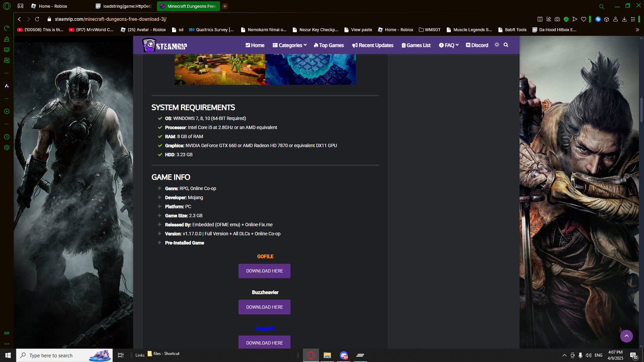Image resolution: width=644 pixels, height=362 pixels.
Task: Open the split screen book icon in toolbar
Action: click(540, 19)
